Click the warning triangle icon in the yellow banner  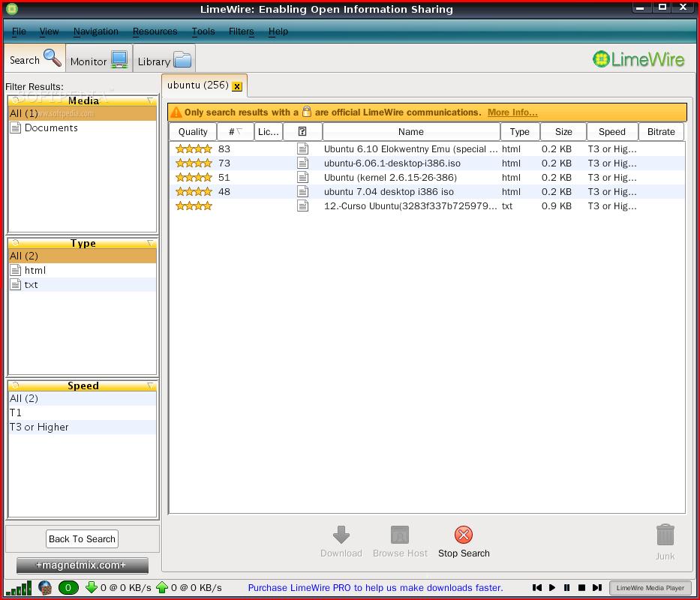click(176, 112)
